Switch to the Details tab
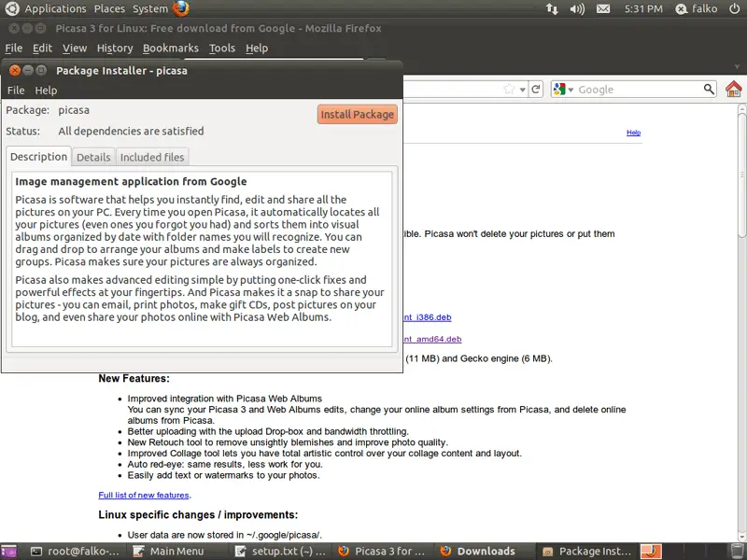 pyautogui.click(x=93, y=157)
